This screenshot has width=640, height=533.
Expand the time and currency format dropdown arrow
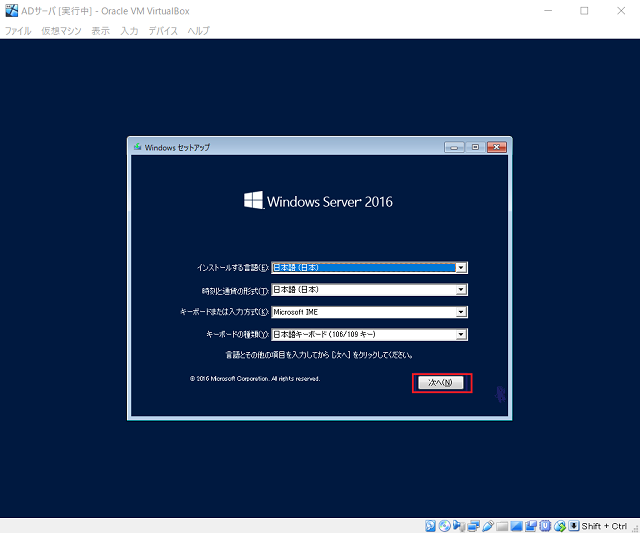coord(461,290)
